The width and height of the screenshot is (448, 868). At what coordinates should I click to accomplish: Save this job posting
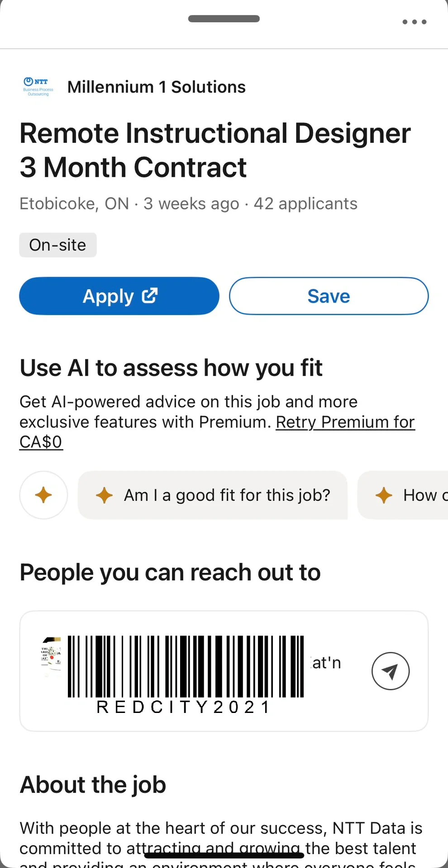click(x=329, y=296)
